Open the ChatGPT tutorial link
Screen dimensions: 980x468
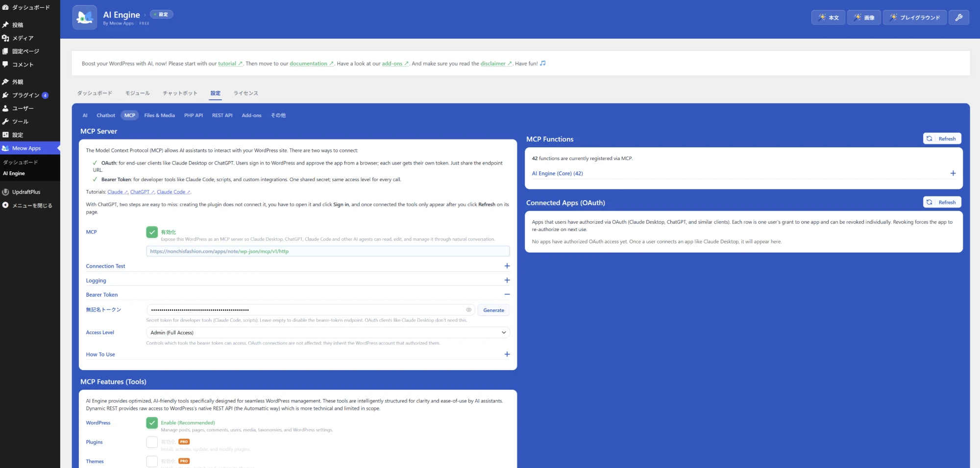tap(143, 192)
